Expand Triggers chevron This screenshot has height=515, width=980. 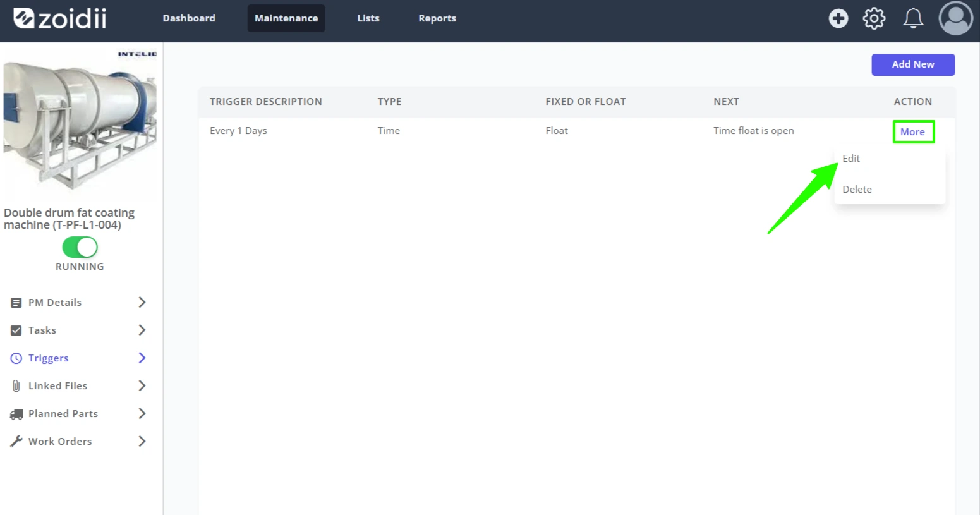coord(142,358)
